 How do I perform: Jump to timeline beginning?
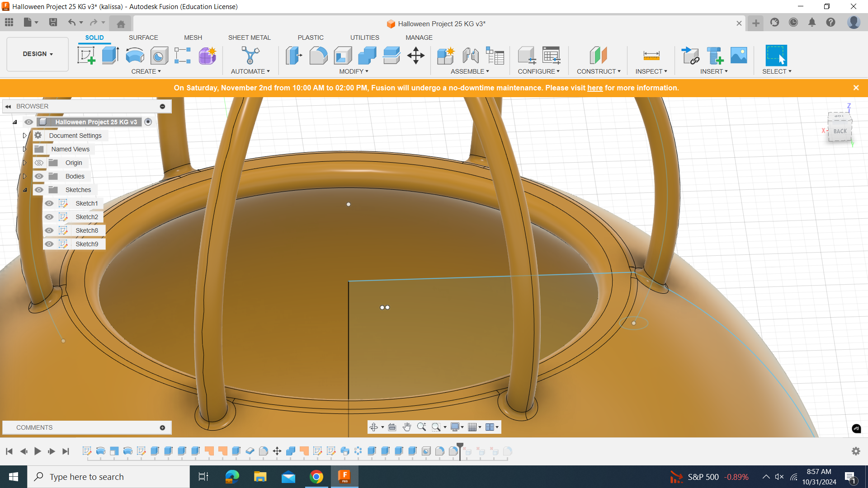pyautogui.click(x=9, y=451)
